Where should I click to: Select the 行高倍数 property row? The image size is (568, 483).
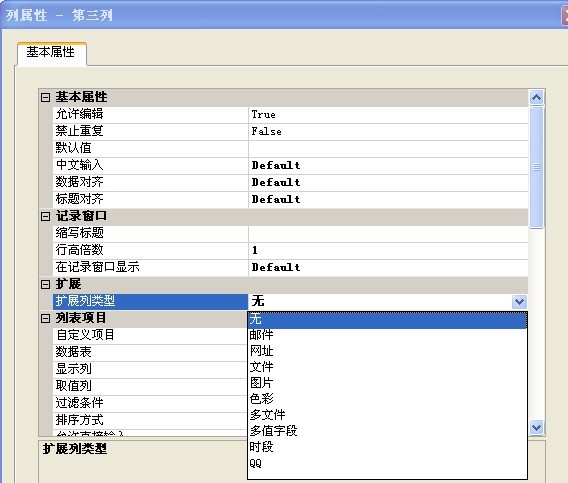point(290,250)
